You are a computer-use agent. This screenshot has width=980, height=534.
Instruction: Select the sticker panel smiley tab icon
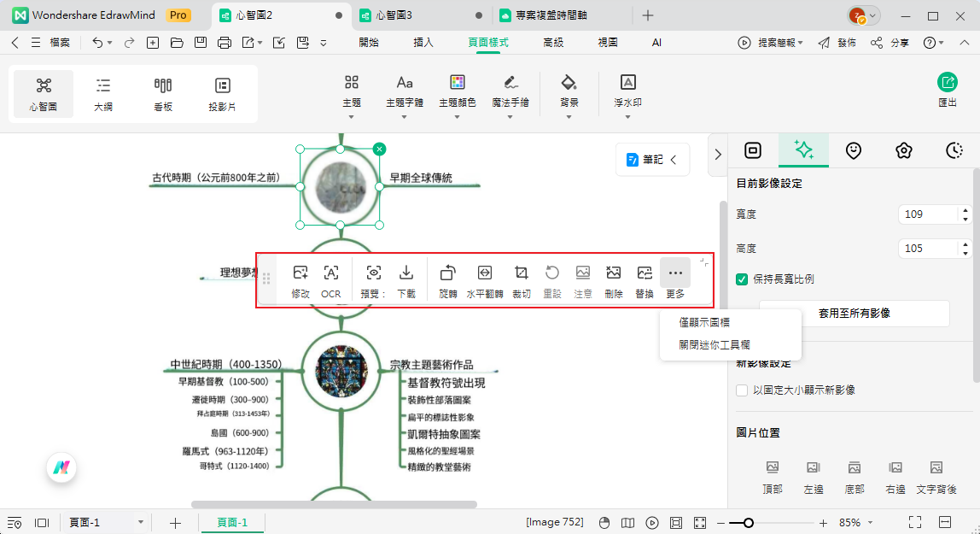tap(853, 150)
